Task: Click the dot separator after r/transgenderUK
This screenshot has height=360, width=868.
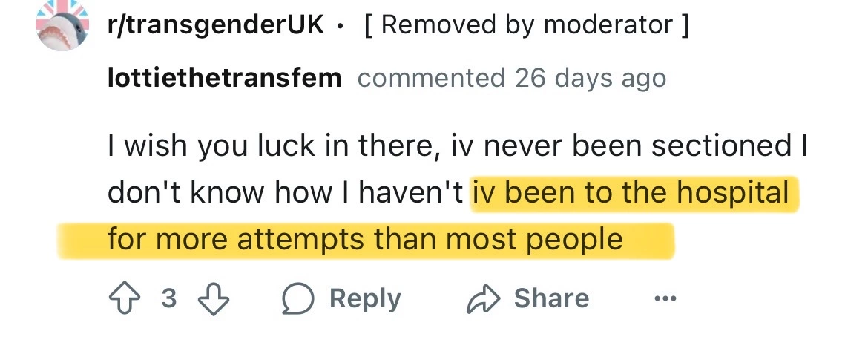Action: (340, 27)
